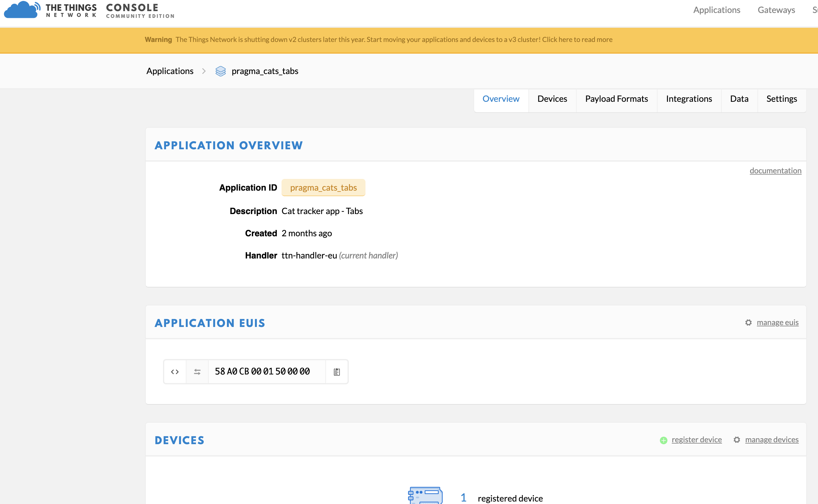818x504 pixels.
Task: Open the Integrations tab
Action: [x=689, y=99]
